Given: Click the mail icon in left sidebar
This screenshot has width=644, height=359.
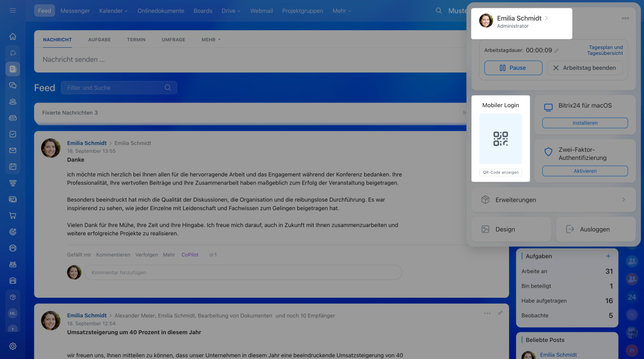Looking at the screenshot, I should [x=13, y=150].
